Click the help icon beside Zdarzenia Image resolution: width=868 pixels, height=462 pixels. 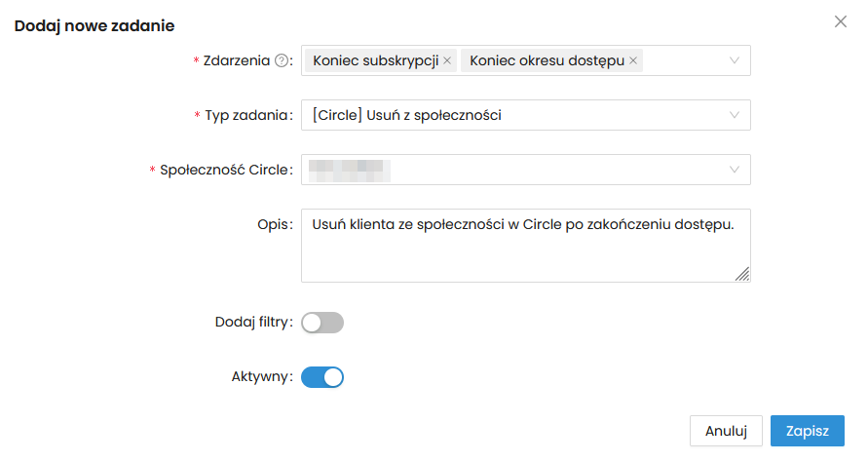point(282,60)
